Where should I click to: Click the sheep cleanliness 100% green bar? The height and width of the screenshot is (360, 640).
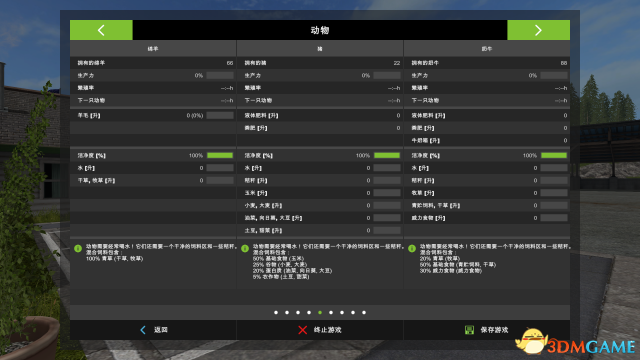tap(220, 156)
